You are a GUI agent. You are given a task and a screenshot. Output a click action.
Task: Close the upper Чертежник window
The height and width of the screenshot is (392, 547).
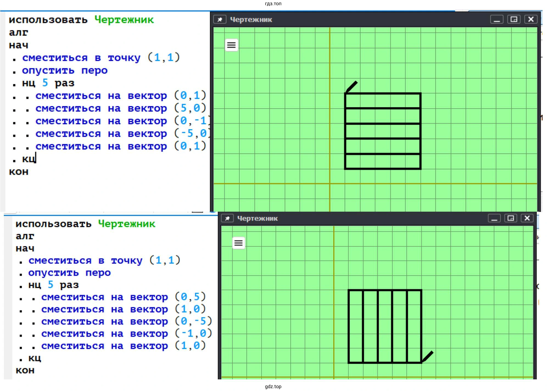[531, 19]
